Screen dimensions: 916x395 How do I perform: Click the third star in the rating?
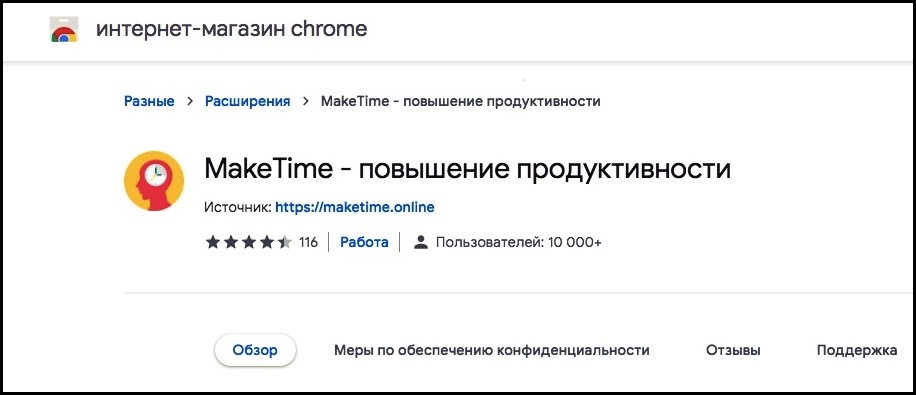tap(249, 242)
